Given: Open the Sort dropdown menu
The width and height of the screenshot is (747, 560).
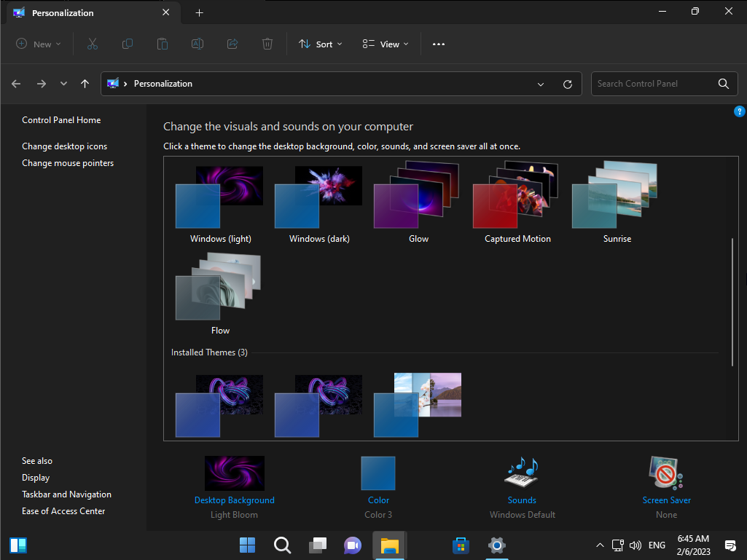Looking at the screenshot, I should [321, 44].
